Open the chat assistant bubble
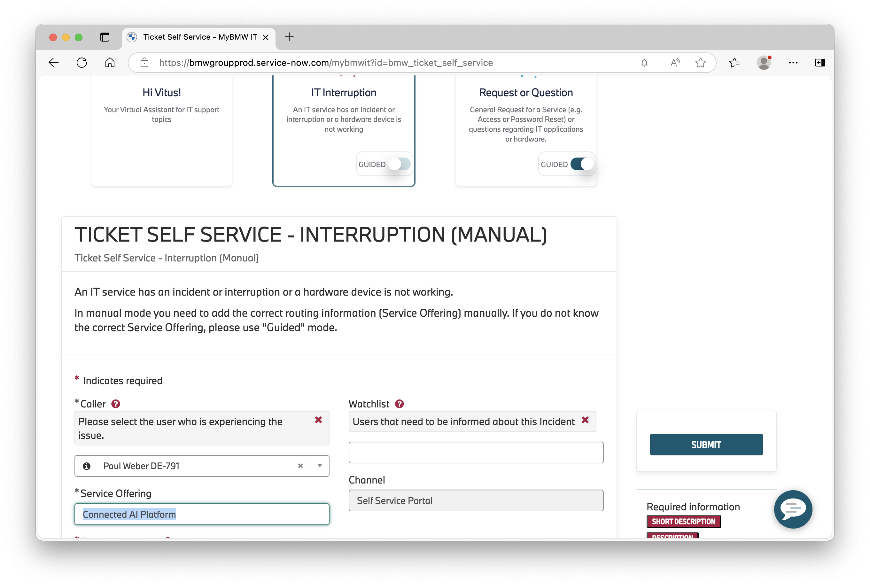This screenshot has height=588, width=870. 793,509
